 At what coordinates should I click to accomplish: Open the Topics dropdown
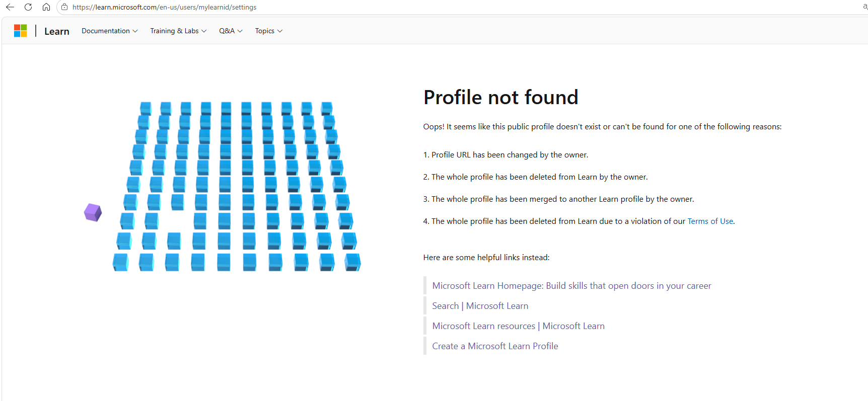[269, 31]
